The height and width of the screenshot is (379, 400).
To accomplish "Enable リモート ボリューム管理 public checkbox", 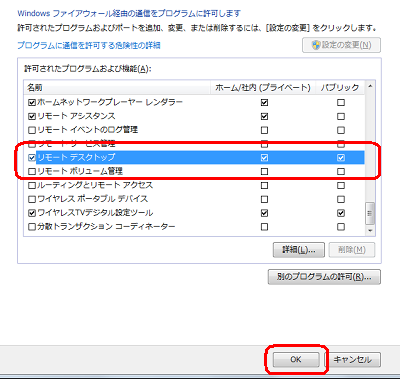I will 341,172.
